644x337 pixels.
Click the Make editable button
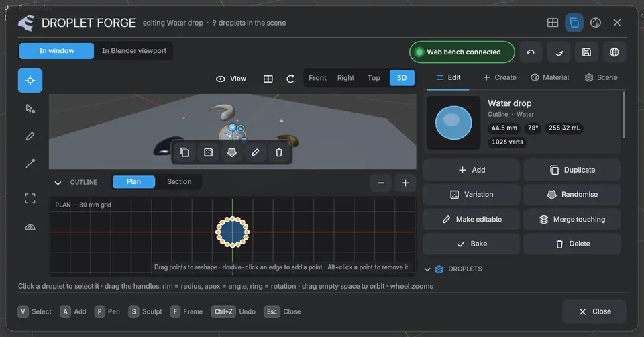point(472,220)
